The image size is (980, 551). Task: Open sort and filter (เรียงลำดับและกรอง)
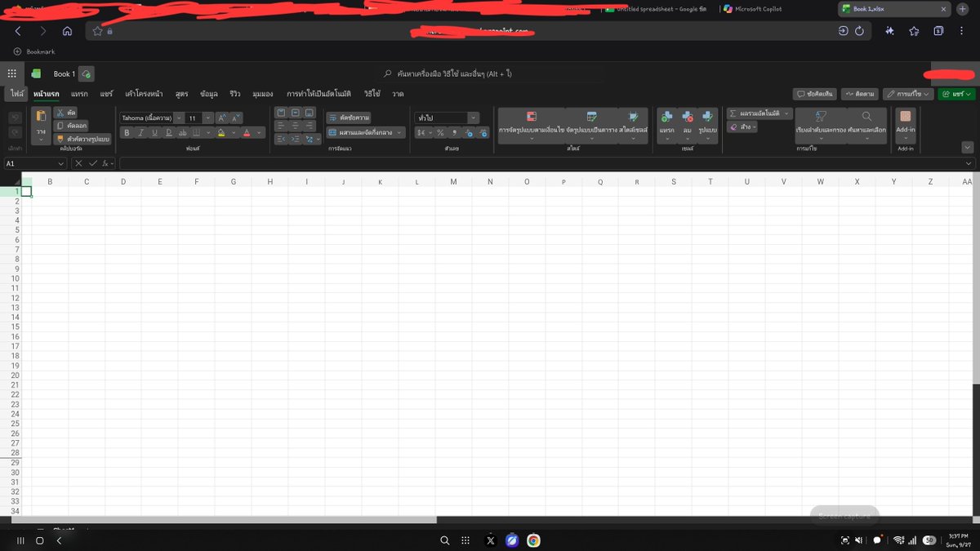[x=821, y=125]
